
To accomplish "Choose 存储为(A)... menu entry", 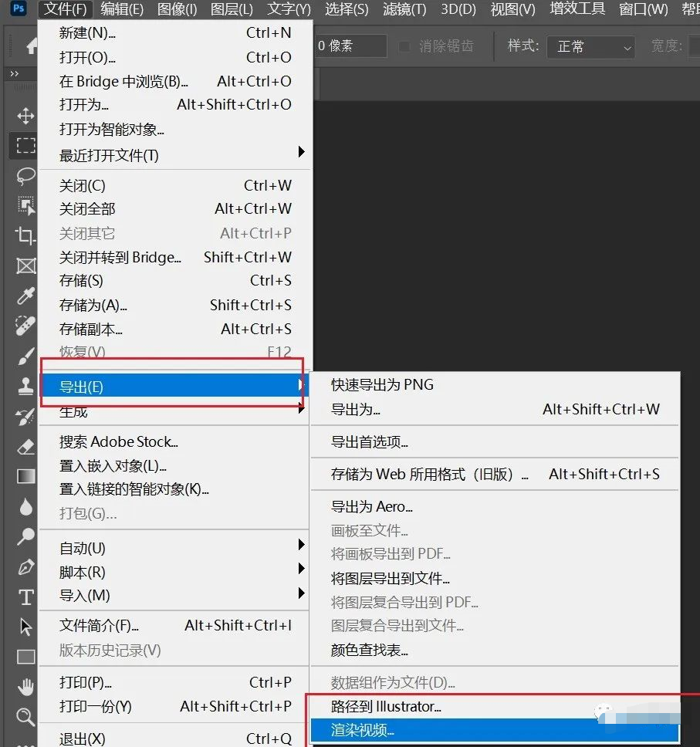I will point(174,305).
